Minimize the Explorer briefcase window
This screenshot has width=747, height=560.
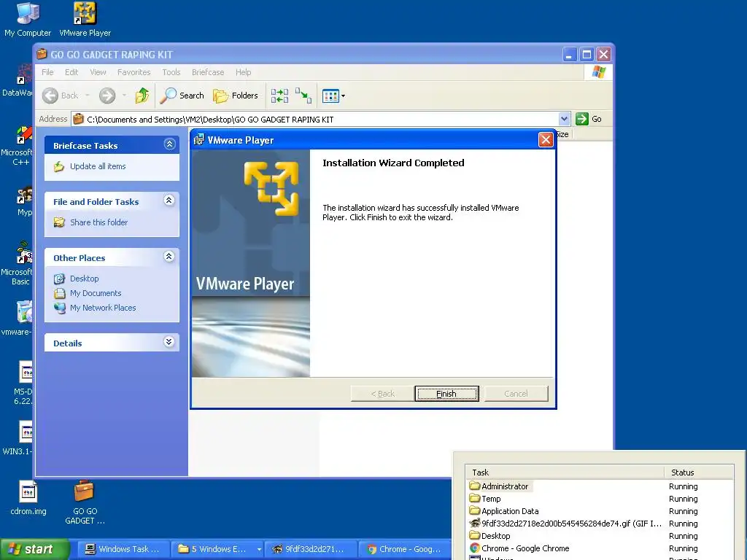[569, 54]
